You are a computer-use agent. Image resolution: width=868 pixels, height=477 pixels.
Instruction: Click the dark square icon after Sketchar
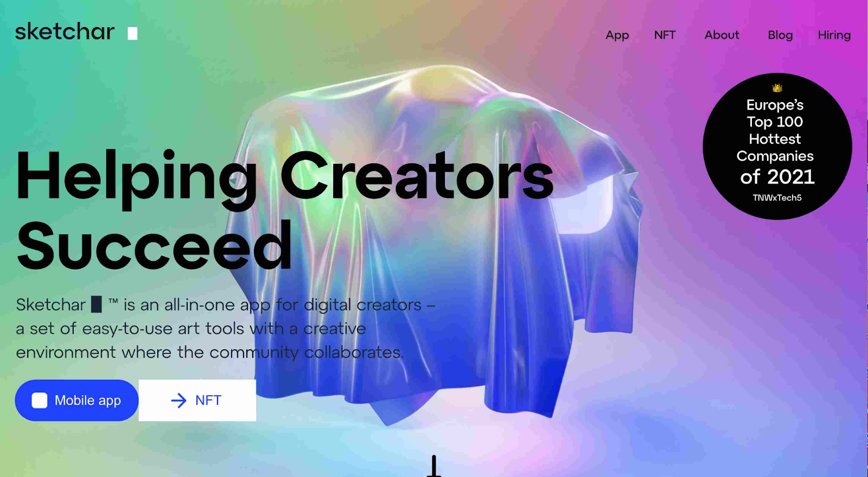97,304
